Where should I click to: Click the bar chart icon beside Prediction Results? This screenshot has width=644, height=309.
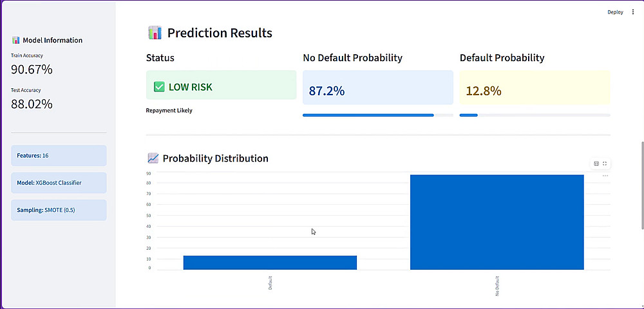[x=155, y=33]
